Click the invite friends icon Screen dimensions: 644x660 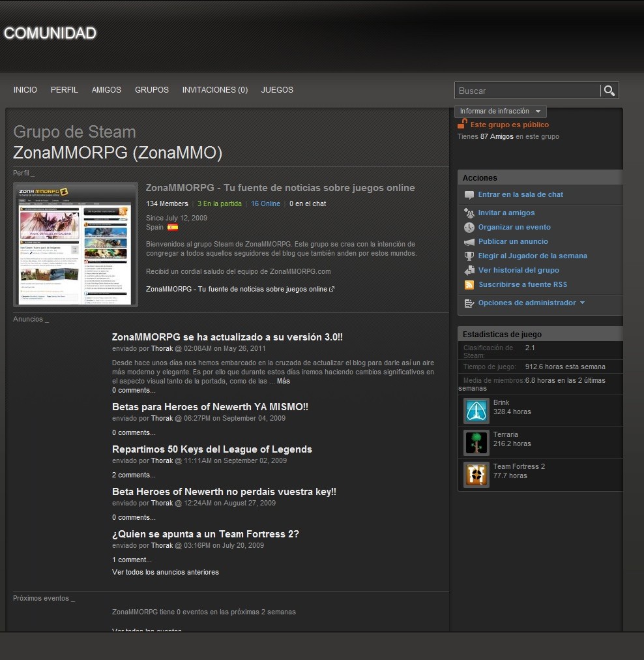(469, 213)
